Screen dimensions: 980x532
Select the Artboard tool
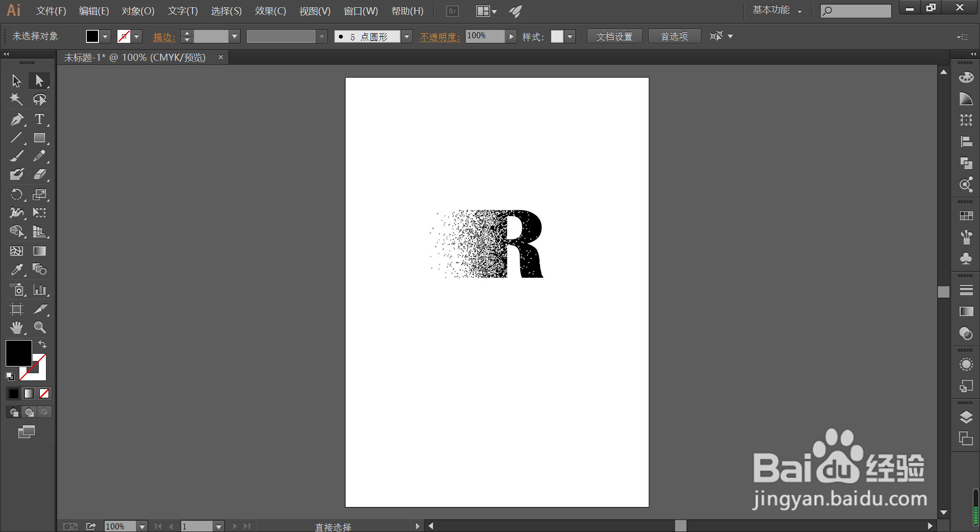pos(16,309)
